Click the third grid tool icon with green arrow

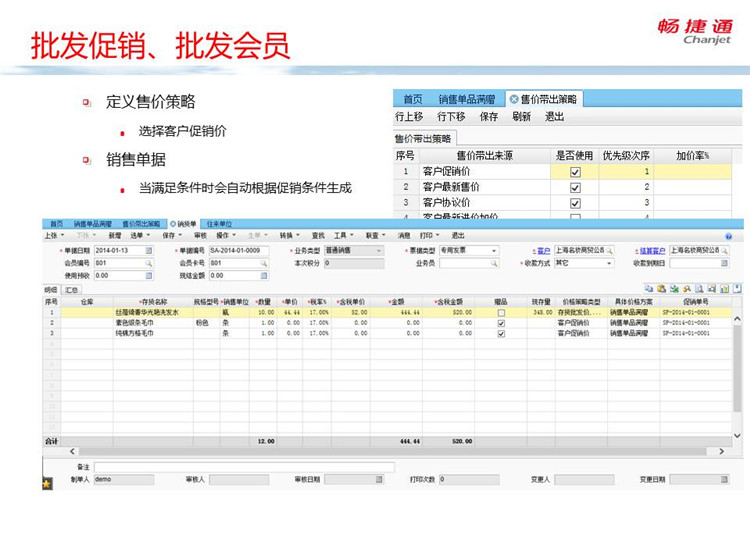[674, 288]
